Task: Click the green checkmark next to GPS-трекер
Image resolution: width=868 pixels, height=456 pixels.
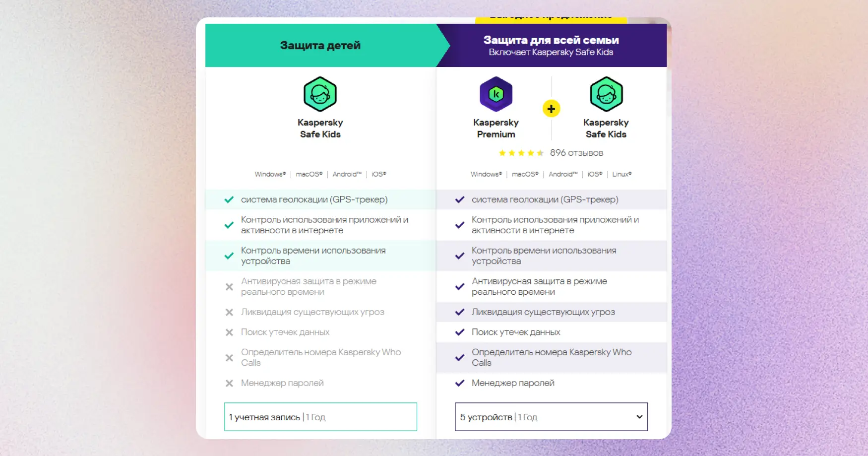Action: [x=229, y=199]
